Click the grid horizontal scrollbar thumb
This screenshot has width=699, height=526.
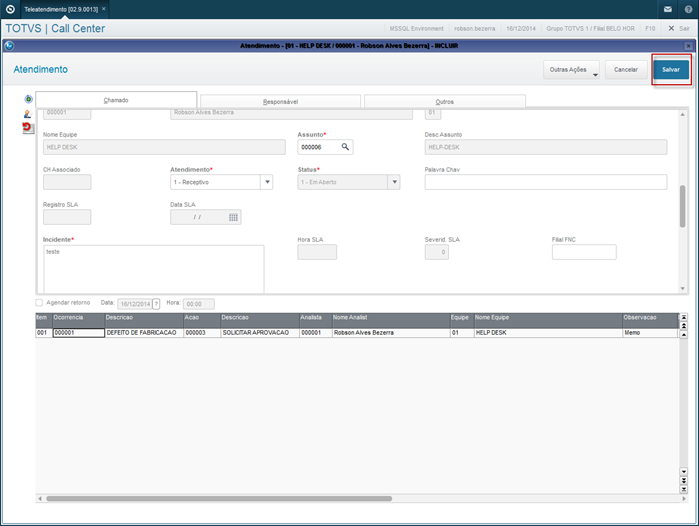point(219,498)
